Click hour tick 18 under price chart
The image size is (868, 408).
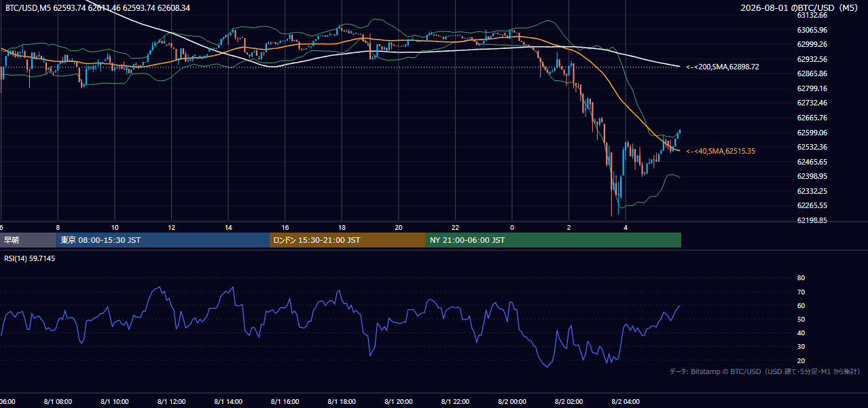pyautogui.click(x=342, y=228)
